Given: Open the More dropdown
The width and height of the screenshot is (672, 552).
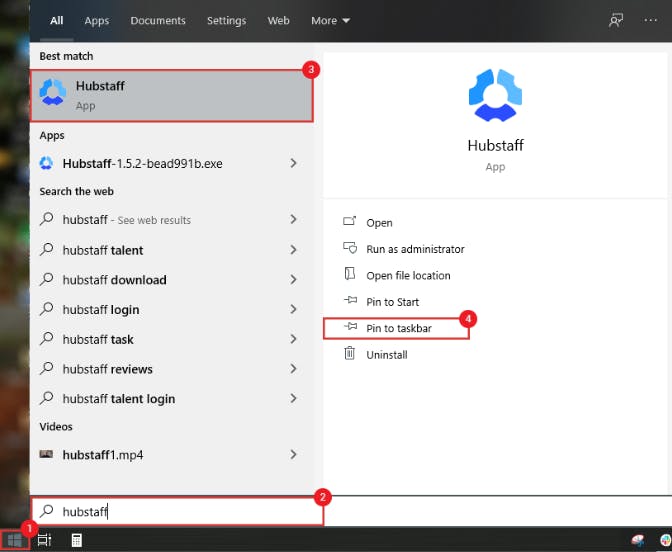Looking at the screenshot, I should click(330, 21).
